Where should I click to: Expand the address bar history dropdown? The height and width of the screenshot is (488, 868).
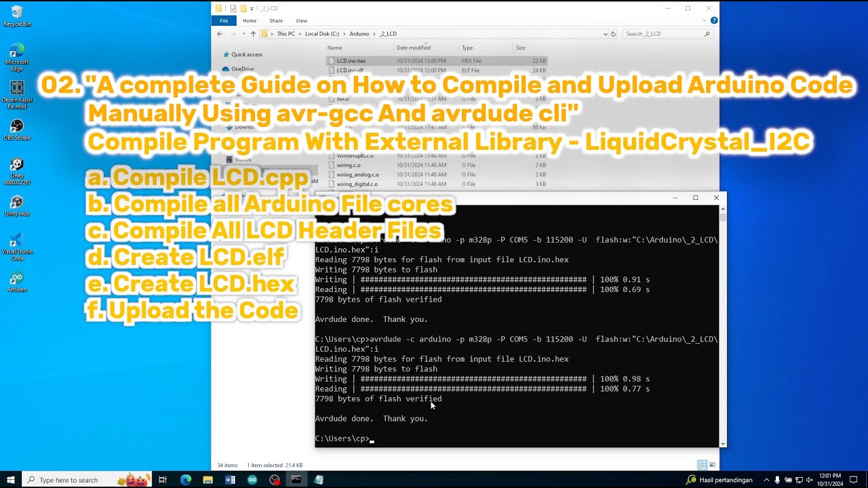pos(606,34)
